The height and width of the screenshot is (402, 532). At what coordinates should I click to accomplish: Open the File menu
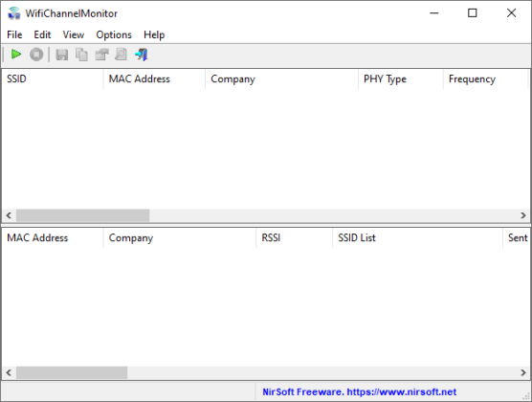tap(14, 34)
